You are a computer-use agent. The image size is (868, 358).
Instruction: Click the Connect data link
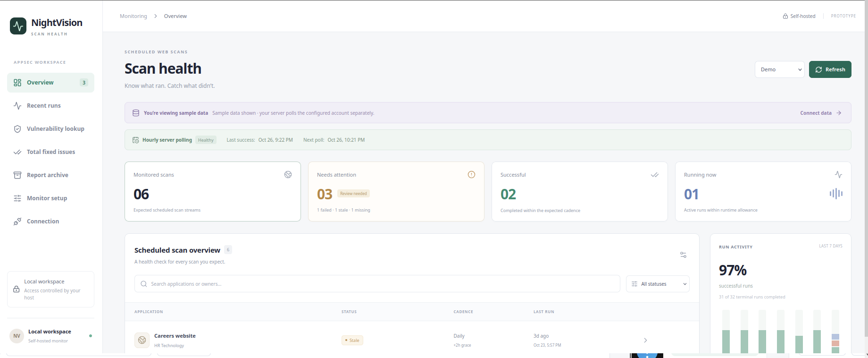coord(821,113)
